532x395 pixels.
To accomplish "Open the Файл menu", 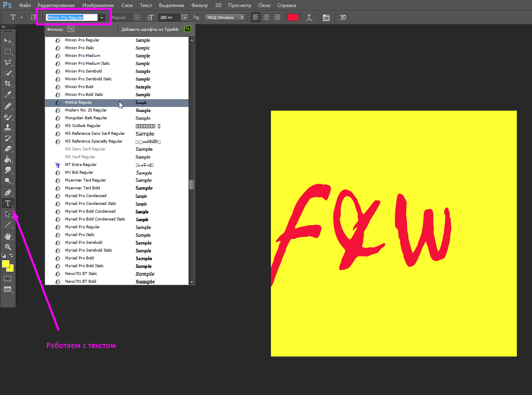I will tap(25, 5).
